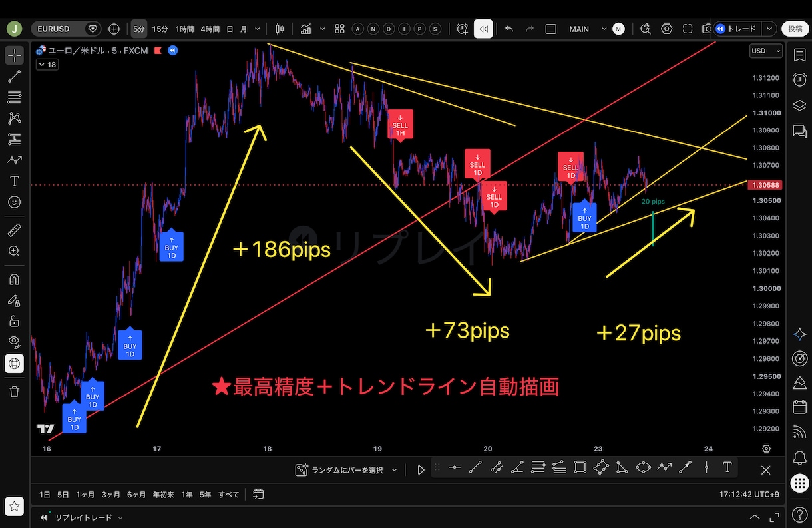The height and width of the screenshot is (528, 812).
Task: Open chart settings hexagon icon
Action: pos(666,29)
